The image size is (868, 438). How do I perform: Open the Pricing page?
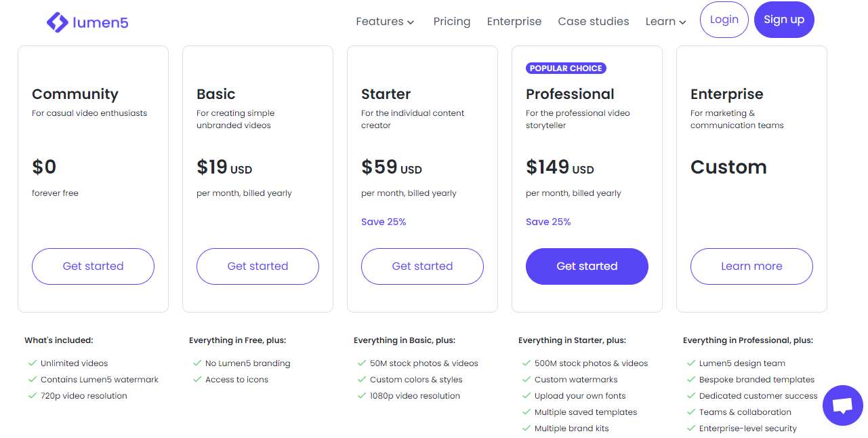coord(452,22)
